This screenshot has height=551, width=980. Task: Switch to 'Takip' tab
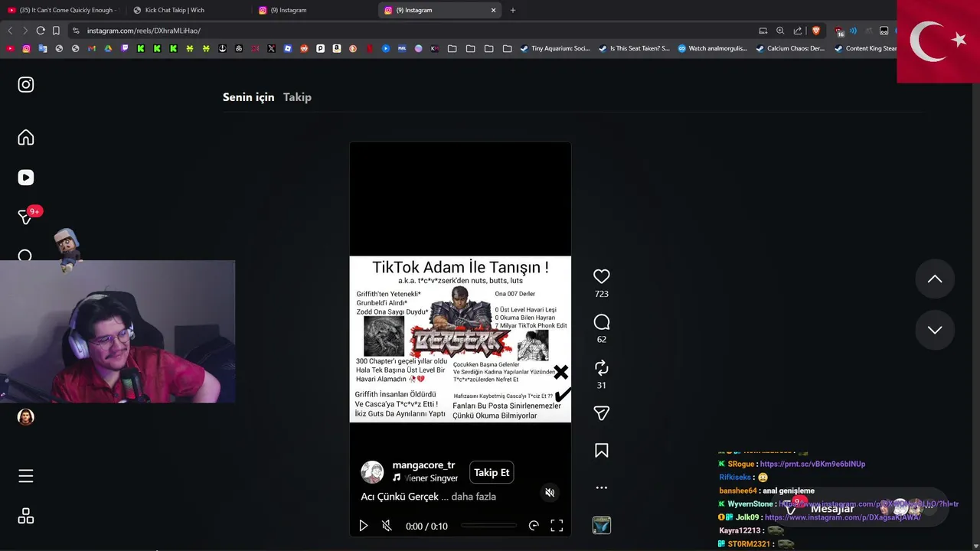[297, 97]
